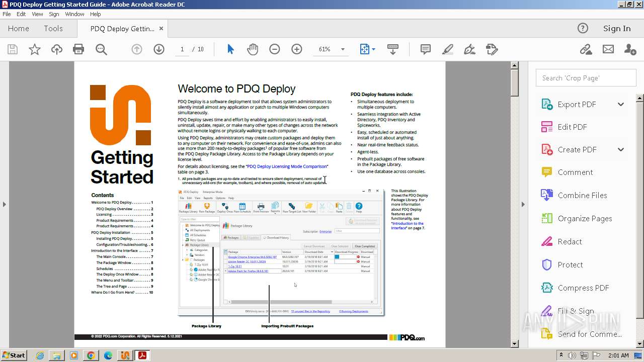Zoom in with the plus button

297,49
